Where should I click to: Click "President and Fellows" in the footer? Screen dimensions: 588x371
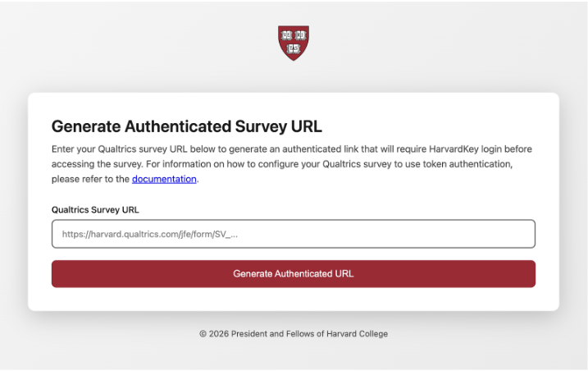pyautogui.click(x=272, y=334)
